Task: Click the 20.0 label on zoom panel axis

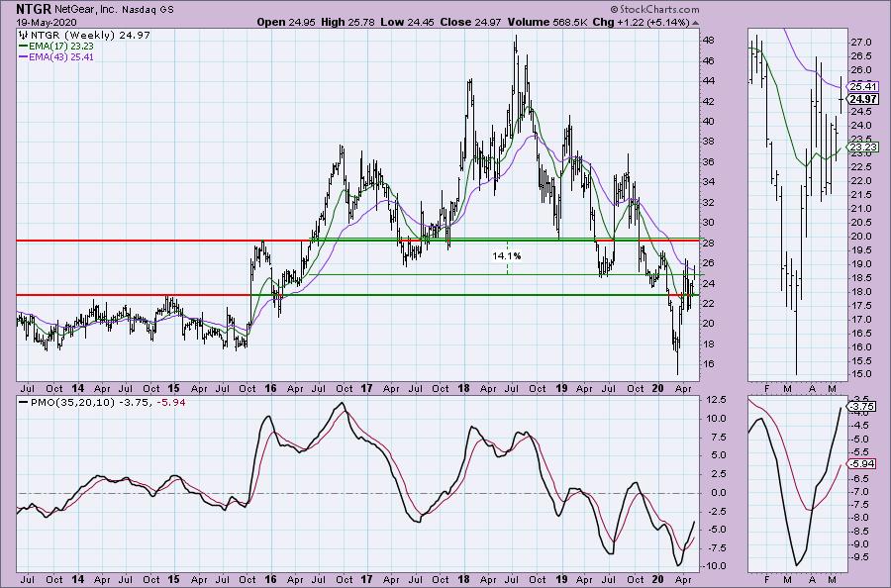Action: click(x=861, y=237)
